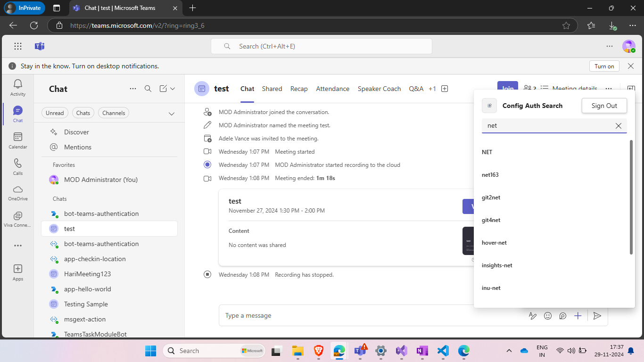Switch to the Shared tab
The image size is (644, 362).
coord(272,89)
